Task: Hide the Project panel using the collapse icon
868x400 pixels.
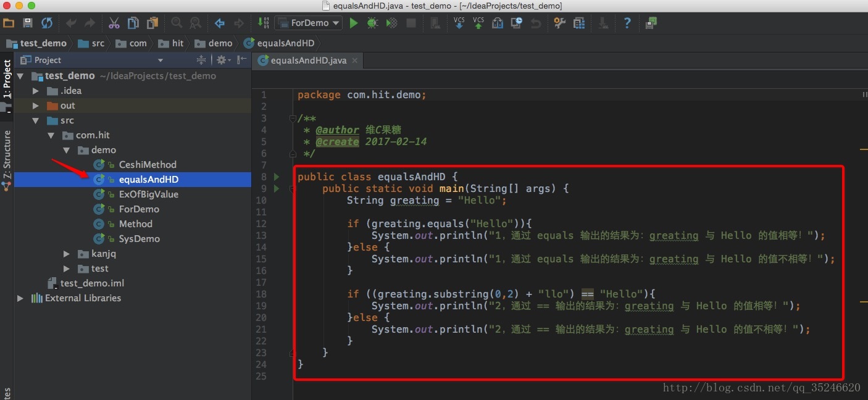Action: (242, 60)
